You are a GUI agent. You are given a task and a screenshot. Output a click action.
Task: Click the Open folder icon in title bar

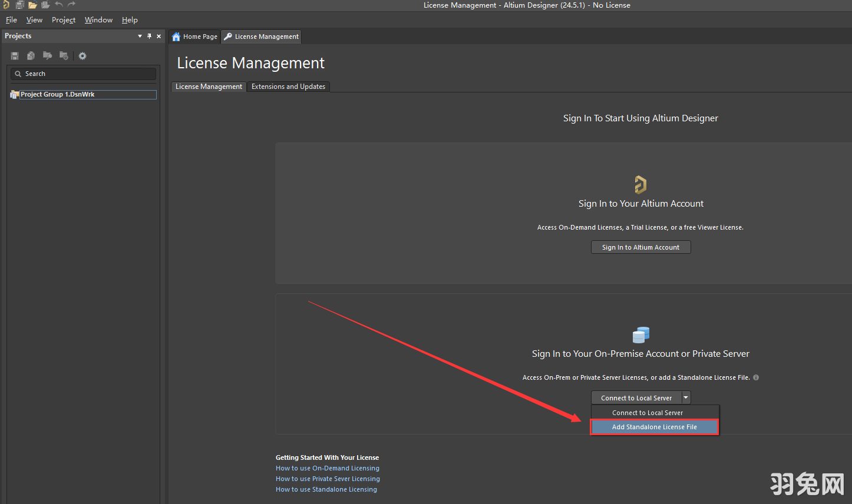pos(32,5)
